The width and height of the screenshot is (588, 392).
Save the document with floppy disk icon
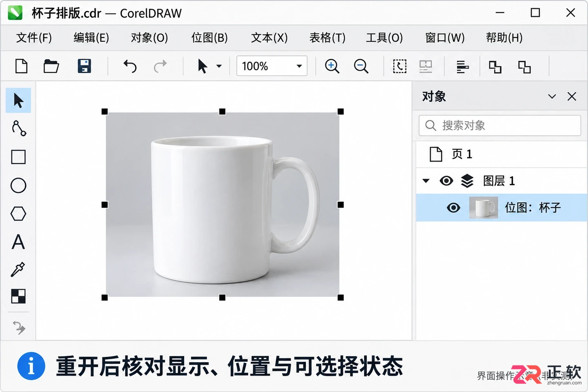[x=84, y=66]
